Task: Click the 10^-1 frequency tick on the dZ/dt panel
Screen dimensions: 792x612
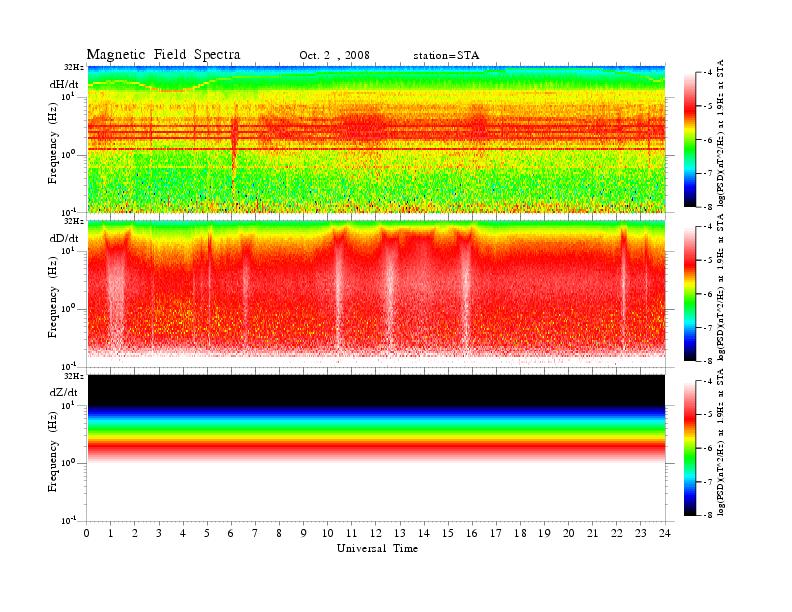Action: (x=68, y=521)
